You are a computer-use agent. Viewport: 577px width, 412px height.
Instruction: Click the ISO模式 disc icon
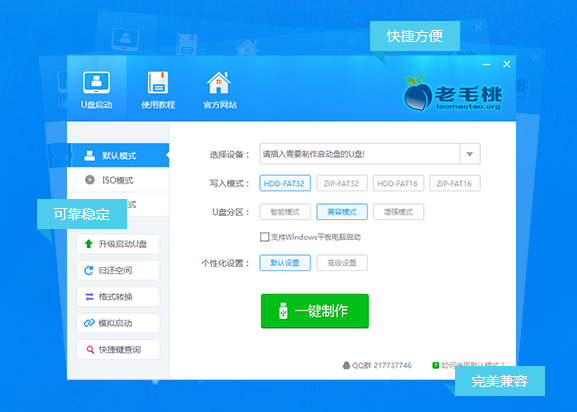(x=90, y=180)
